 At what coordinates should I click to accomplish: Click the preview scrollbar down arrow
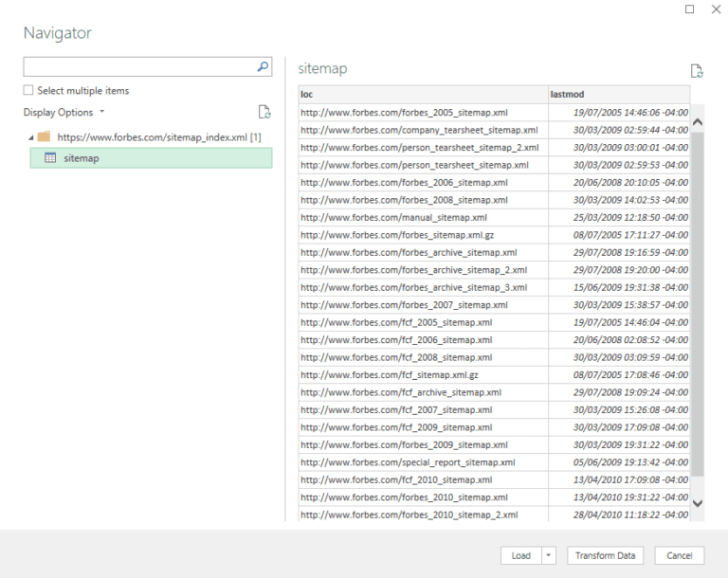pos(697,503)
